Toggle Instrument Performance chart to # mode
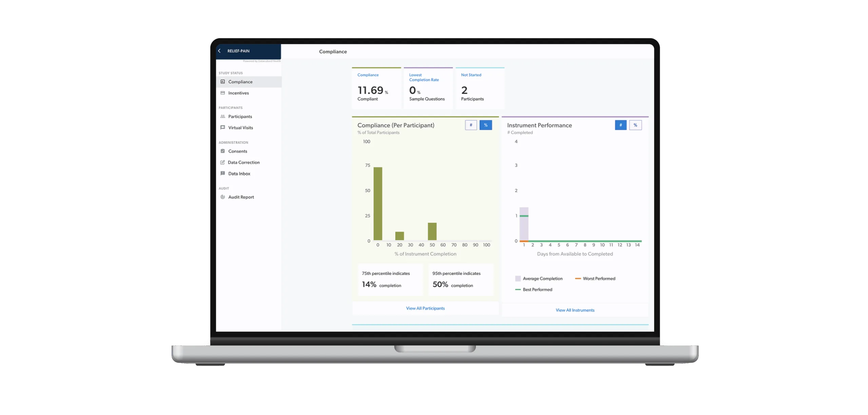The width and height of the screenshot is (868, 415). tap(620, 125)
